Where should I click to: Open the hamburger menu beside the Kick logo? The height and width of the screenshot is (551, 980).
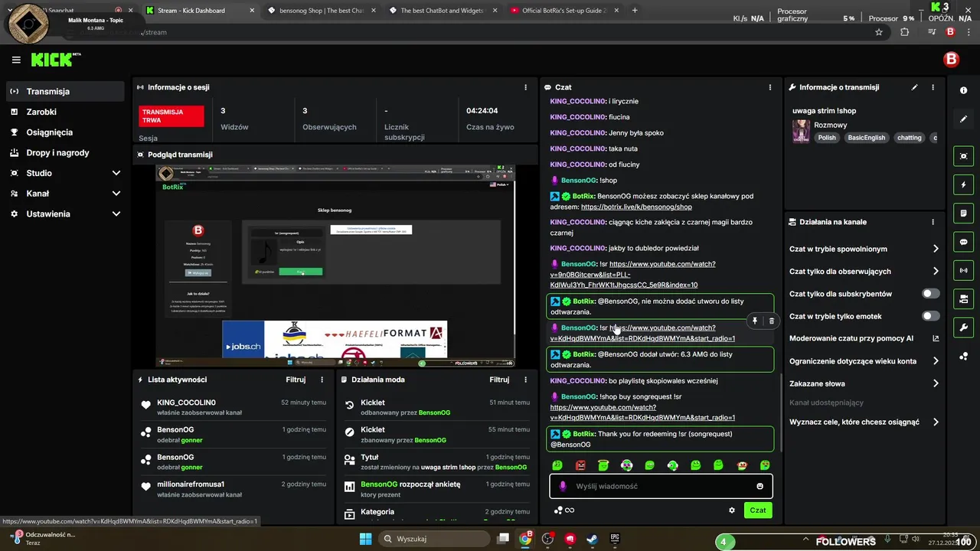click(16, 60)
